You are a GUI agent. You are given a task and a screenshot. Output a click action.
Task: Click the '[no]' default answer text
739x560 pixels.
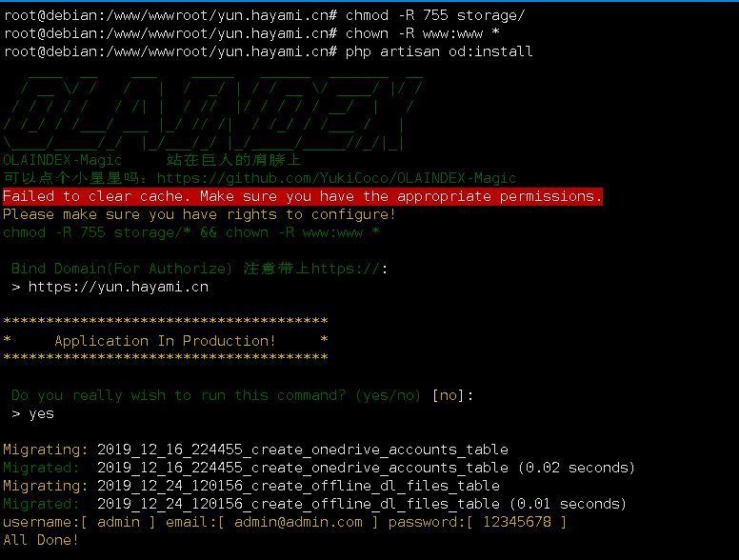[449, 395]
